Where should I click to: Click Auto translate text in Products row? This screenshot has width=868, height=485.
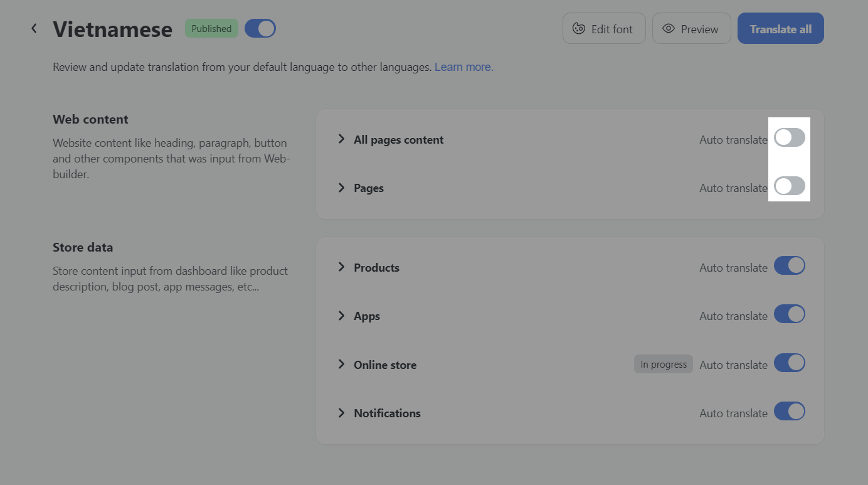[733, 268]
